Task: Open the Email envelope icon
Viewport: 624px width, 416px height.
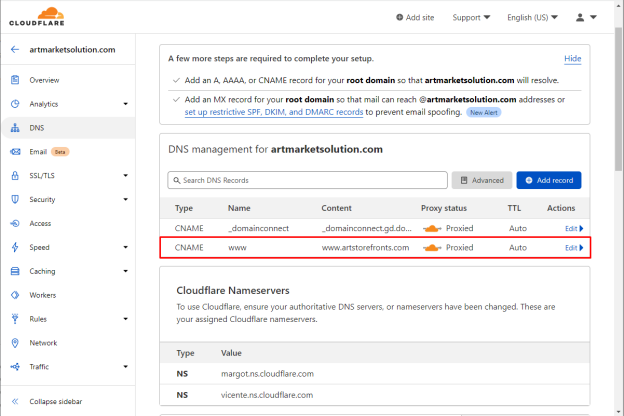Action: pos(15,152)
